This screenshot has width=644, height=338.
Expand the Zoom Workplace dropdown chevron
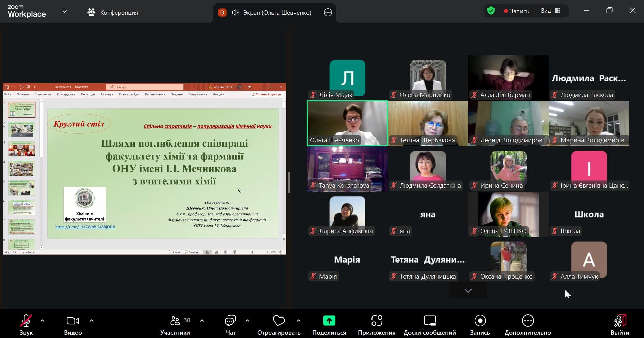[x=65, y=12]
